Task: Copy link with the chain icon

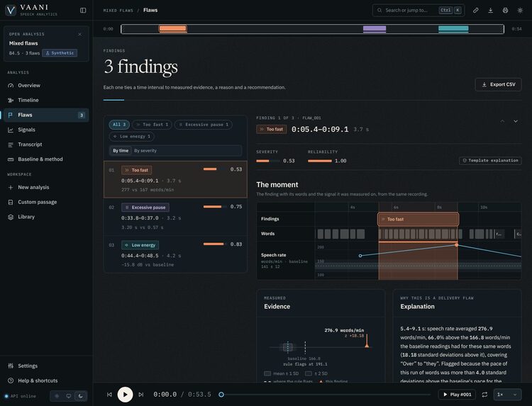Action: pos(476,10)
